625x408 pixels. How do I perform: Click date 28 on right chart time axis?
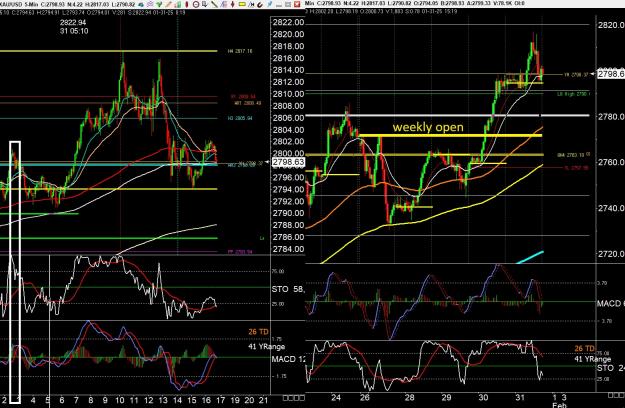point(409,397)
